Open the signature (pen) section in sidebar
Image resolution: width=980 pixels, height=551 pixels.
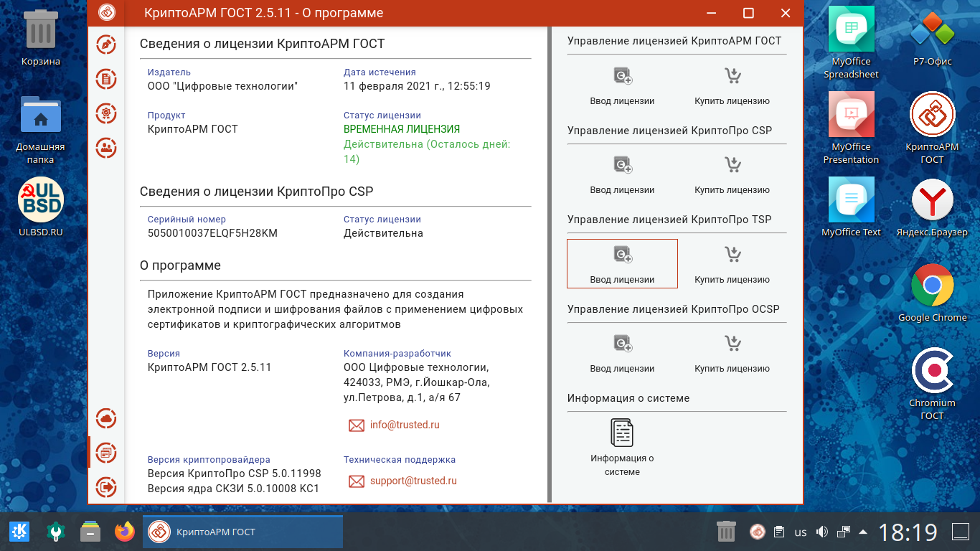pos(106,45)
